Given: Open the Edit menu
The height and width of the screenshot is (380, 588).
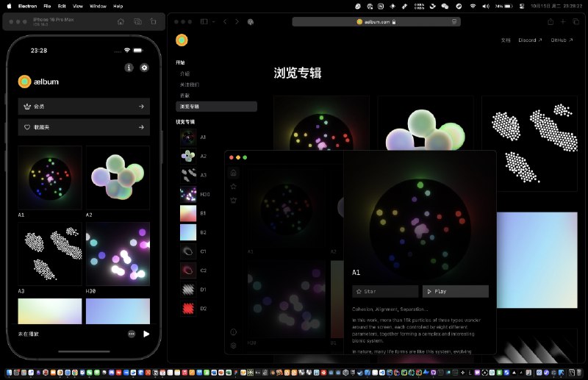Looking at the screenshot, I should (x=62, y=6).
